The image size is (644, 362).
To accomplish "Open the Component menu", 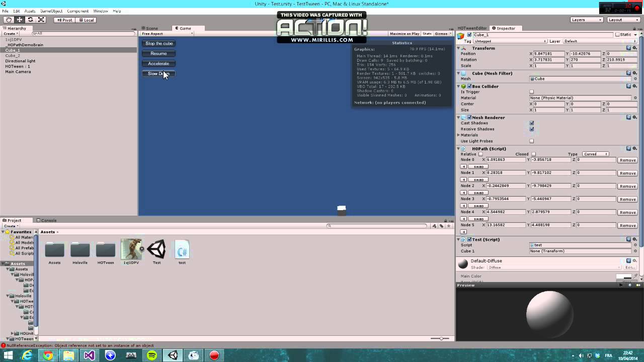I will tap(77, 11).
